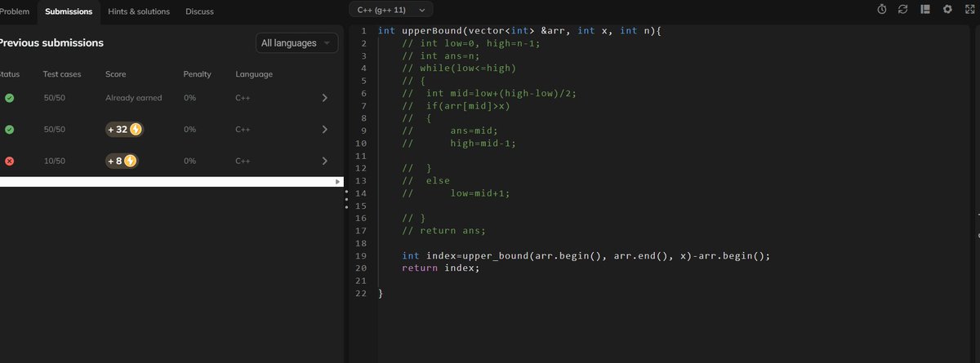Open the All languages filter dropdown
Image resolution: width=980 pixels, height=363 pixels.
coord(296,43)
